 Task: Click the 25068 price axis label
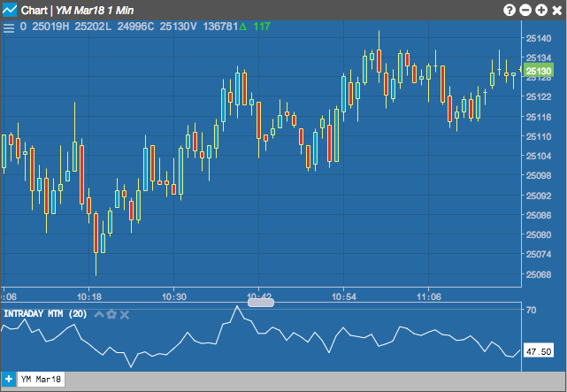tap(539, 274)
